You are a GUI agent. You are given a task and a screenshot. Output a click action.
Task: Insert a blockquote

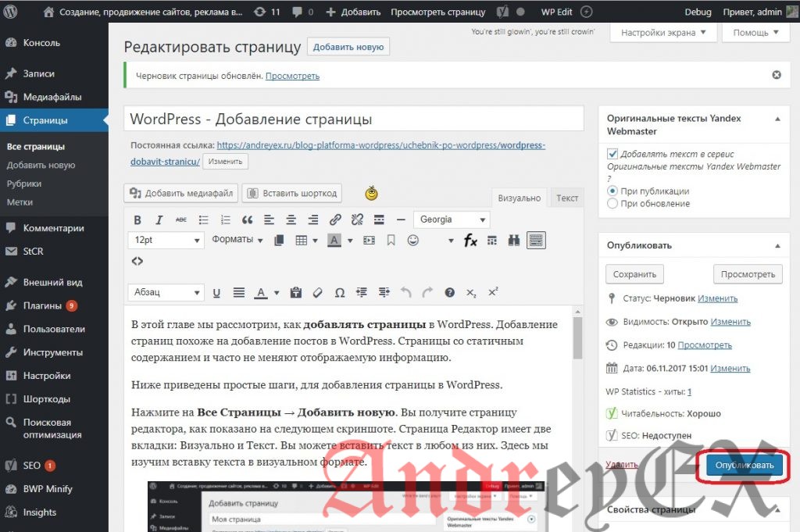248,220
